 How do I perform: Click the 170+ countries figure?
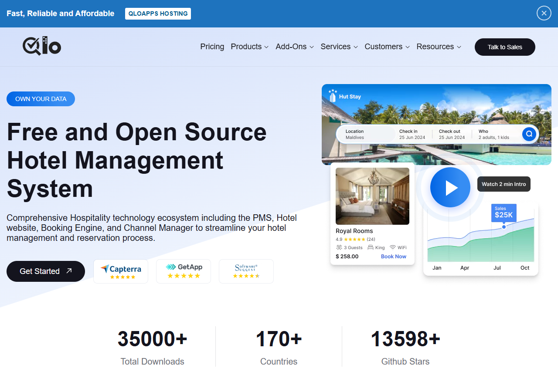pos(279,339)
